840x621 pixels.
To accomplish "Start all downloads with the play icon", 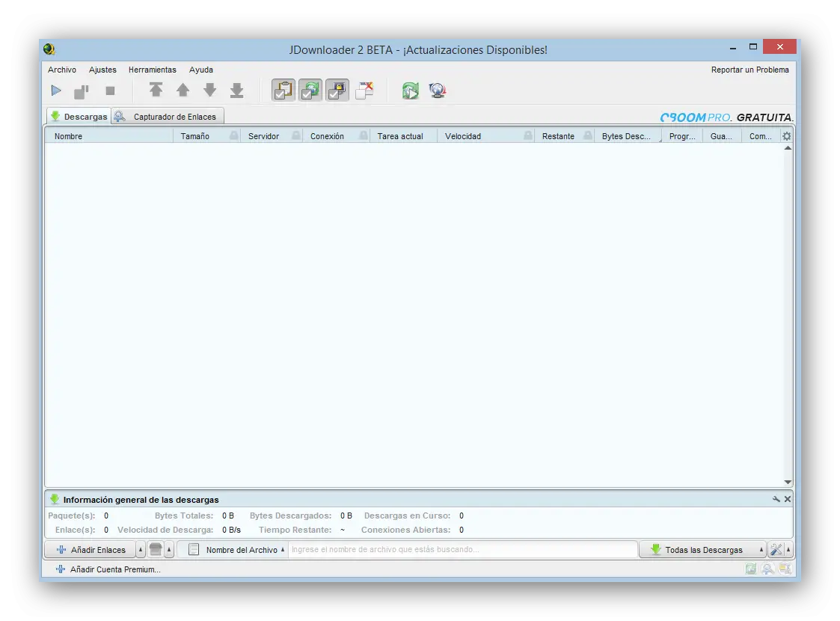I will (x=55, y=91).
